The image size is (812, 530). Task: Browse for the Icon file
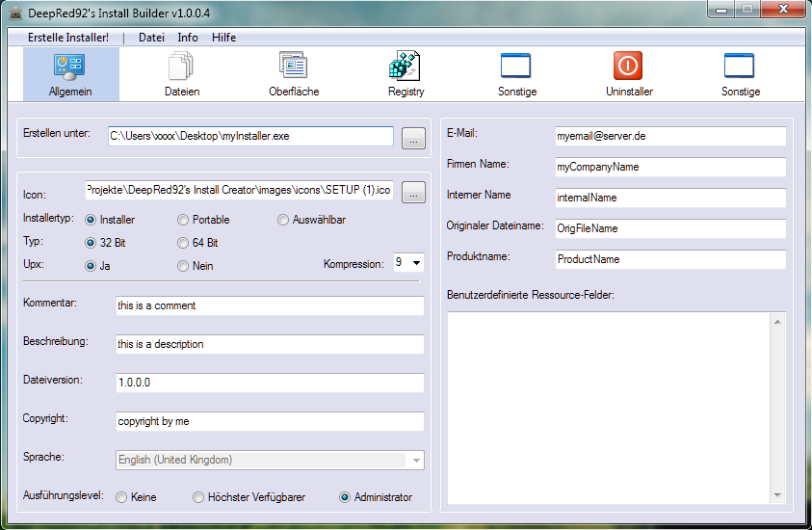[x=412, y=192]
